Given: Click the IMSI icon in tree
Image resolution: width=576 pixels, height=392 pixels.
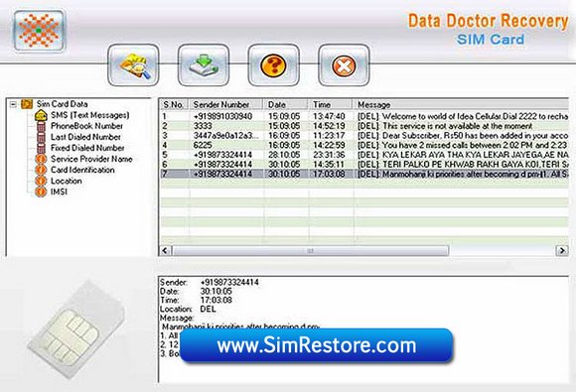Looking at the screenshot, I should click(41, 192).
